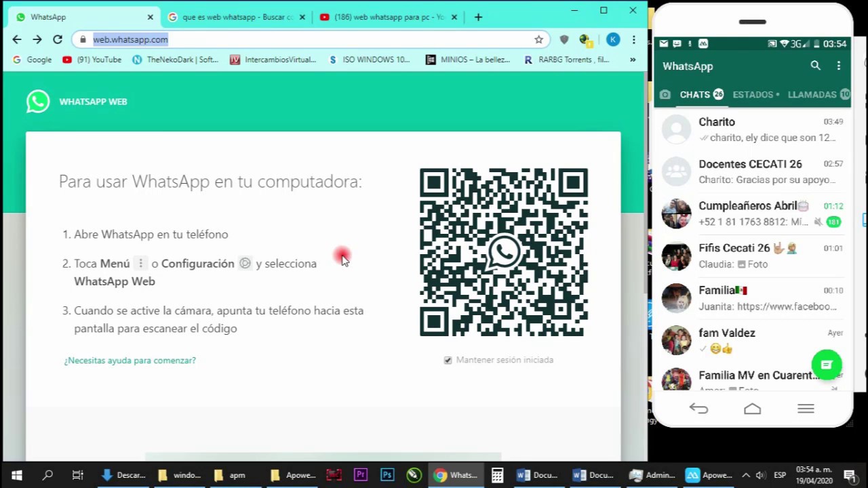Image resolution: width=868 pixels, height=488 pixels.
Task: Bookmark this page with the star icon
Action: 538,39
